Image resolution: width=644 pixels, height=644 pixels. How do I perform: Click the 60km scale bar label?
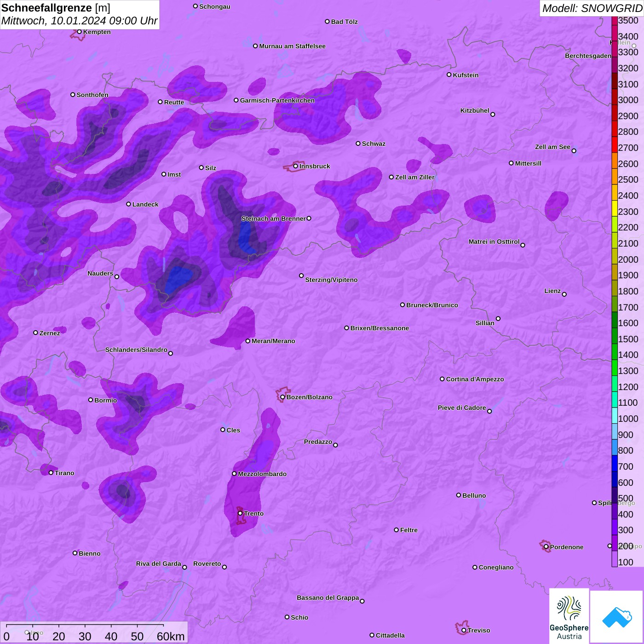pos(171,636)
